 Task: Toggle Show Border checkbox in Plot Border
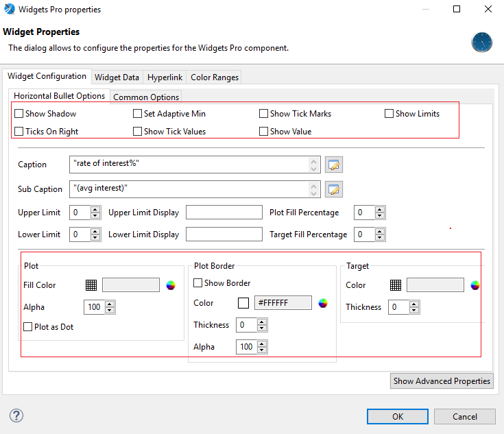pyautogui.click(x=197, y=283)
